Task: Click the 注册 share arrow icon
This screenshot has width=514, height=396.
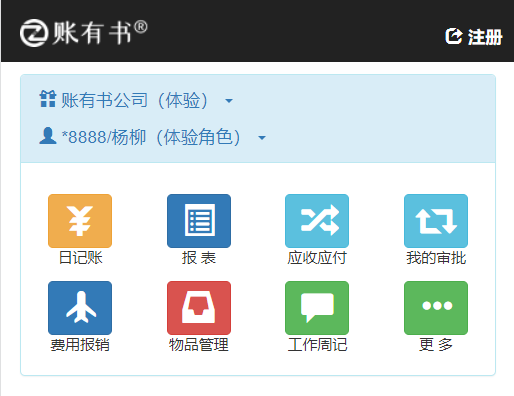Action: (x=454, y=36)
